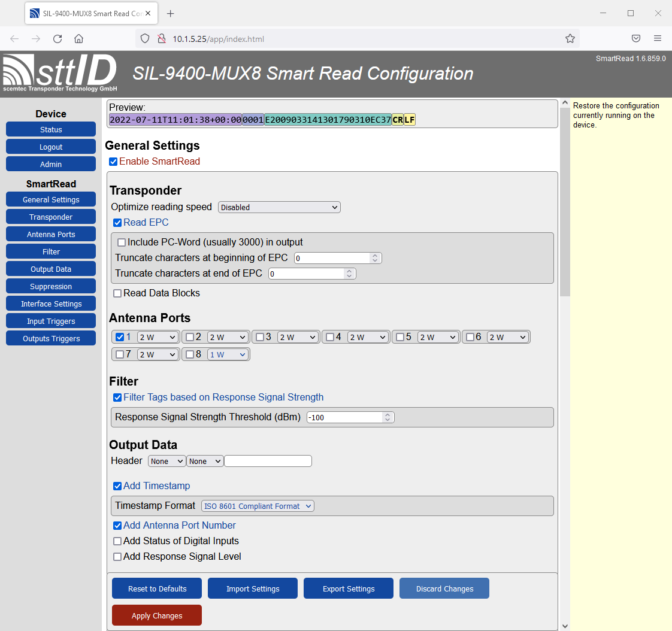Click the Truncate at beginning of EPC field
This screenshot has width=672, height=631.
pyautogui.click(x=338, y=258)
